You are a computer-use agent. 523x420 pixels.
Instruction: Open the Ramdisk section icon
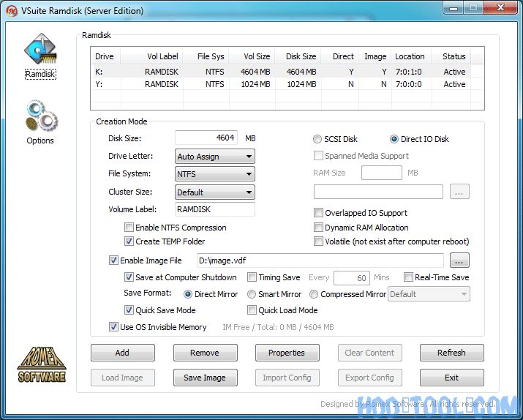coord(40,49)
